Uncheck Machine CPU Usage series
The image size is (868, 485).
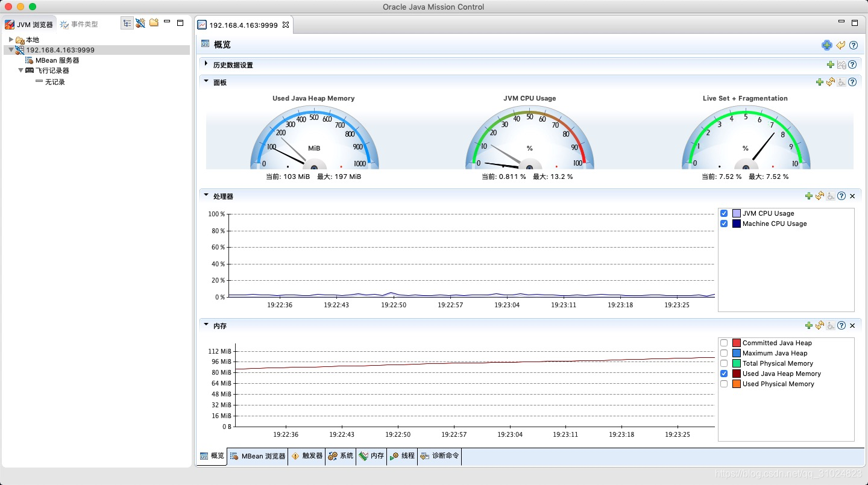coord(724,224)
